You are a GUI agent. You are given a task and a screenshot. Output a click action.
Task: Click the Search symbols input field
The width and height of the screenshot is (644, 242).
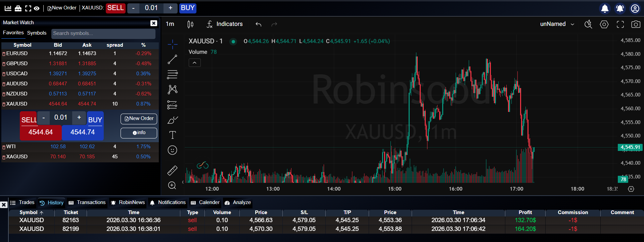coord(103,33)
